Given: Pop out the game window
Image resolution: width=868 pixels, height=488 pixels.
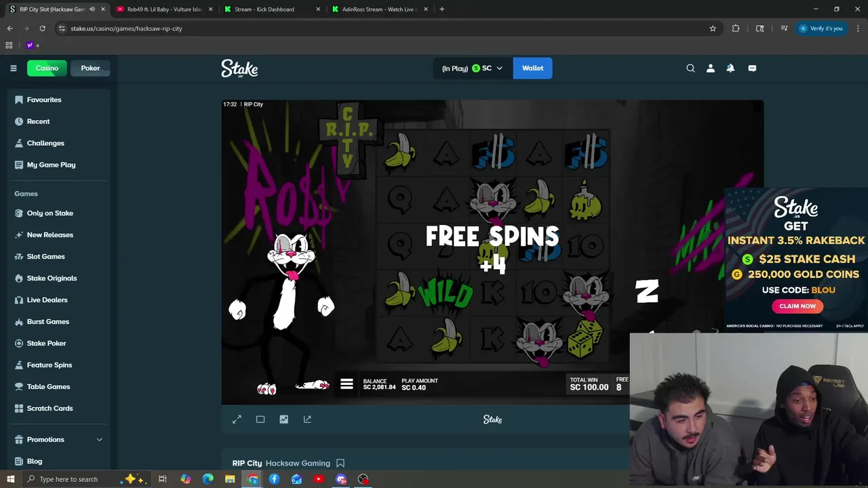Looking at the screenshot, I should pyautogui.click(x=307, y=420).
